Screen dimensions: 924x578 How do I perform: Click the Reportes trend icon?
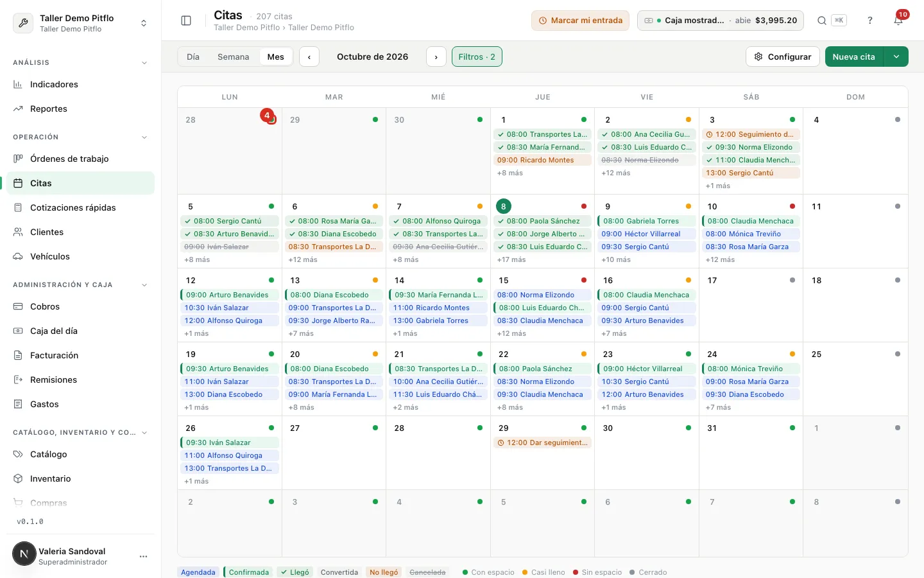(x=18, y=109)
